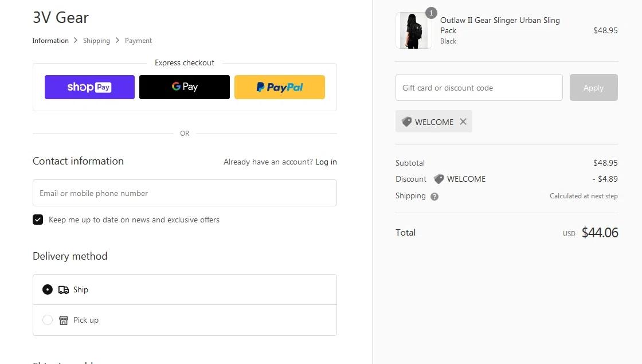Click the tag icon in the Discount row

(439, 179)
